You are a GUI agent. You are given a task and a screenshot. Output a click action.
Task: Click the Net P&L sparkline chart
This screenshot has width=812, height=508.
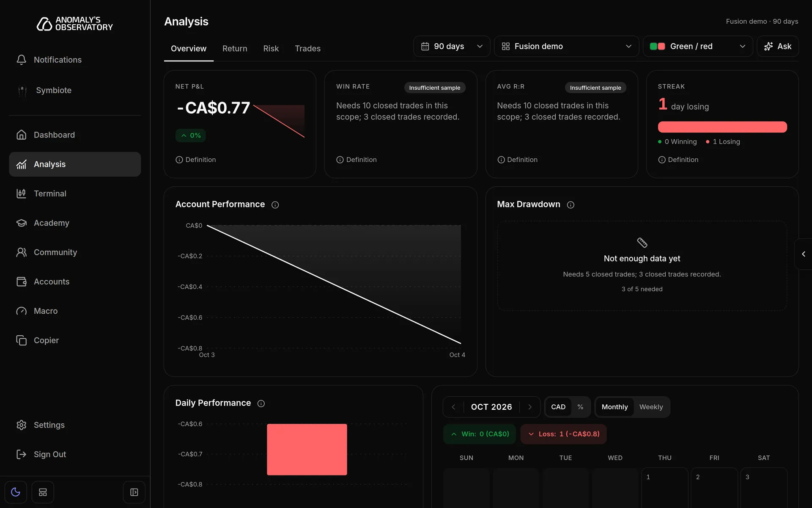279,121
